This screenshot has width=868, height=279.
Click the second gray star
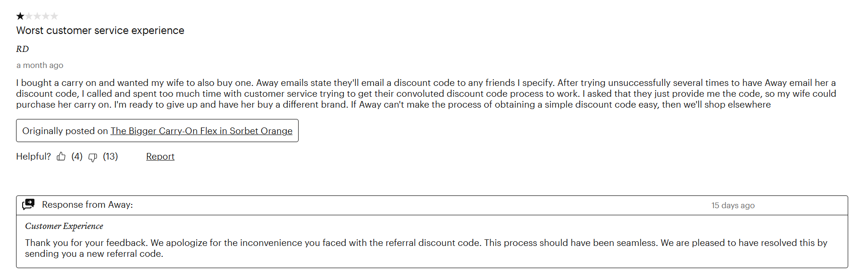(x=29, y=16)
